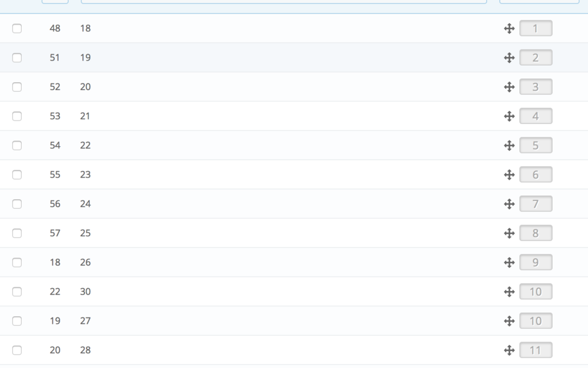Tick the checkbox in the row with value 28
This screenshot has height=368, width=588.
(x=17, y=350)
